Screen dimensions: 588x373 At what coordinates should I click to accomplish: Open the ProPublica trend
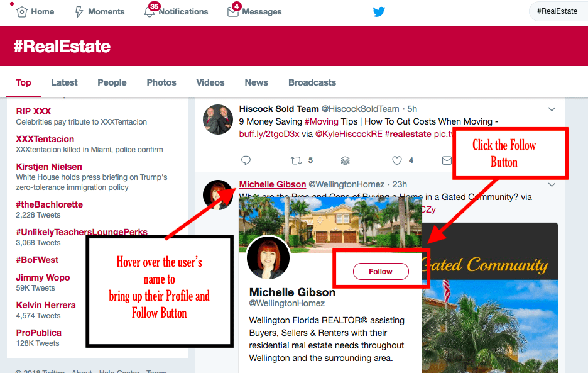[x=38, y=333]
